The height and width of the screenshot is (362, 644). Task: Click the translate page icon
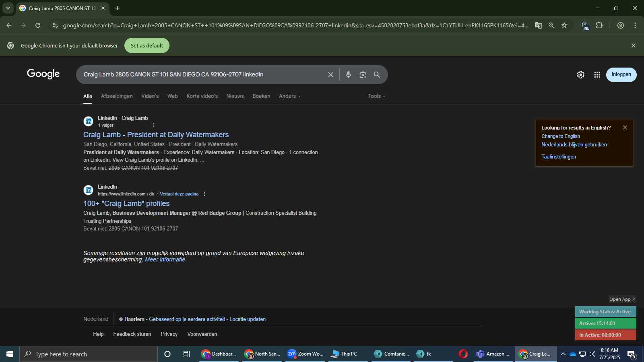click(x=539, y=25)
